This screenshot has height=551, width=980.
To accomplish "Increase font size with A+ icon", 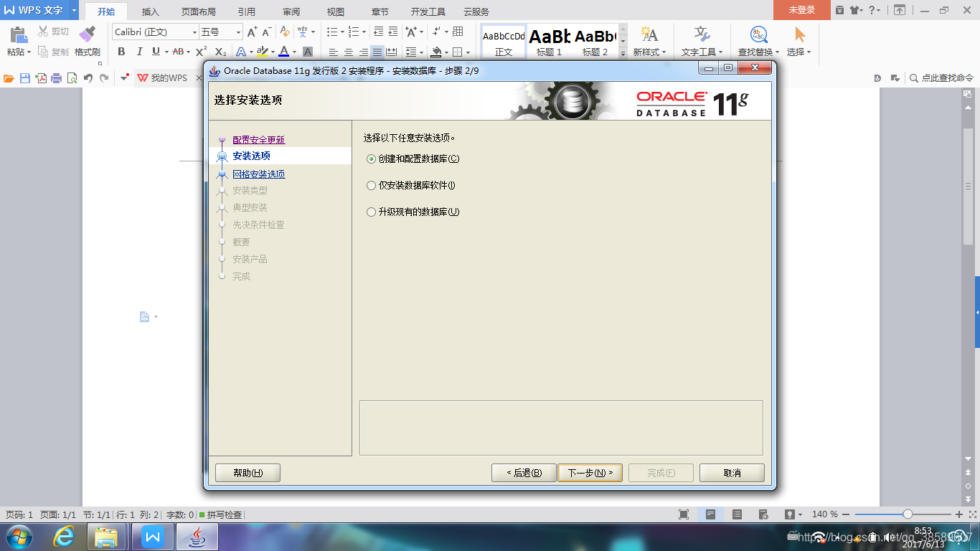I will 252,32.
